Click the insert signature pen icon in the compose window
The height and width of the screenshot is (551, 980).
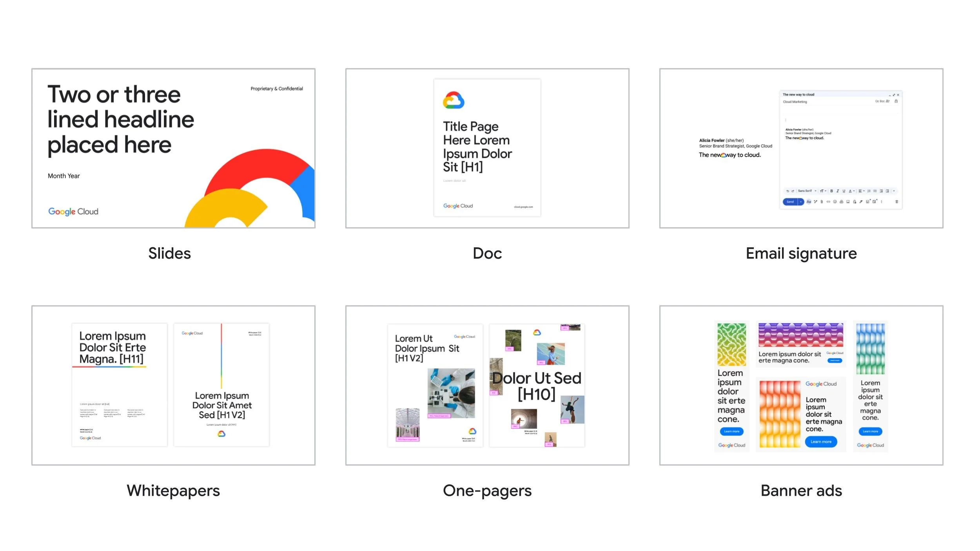point(861,202)
